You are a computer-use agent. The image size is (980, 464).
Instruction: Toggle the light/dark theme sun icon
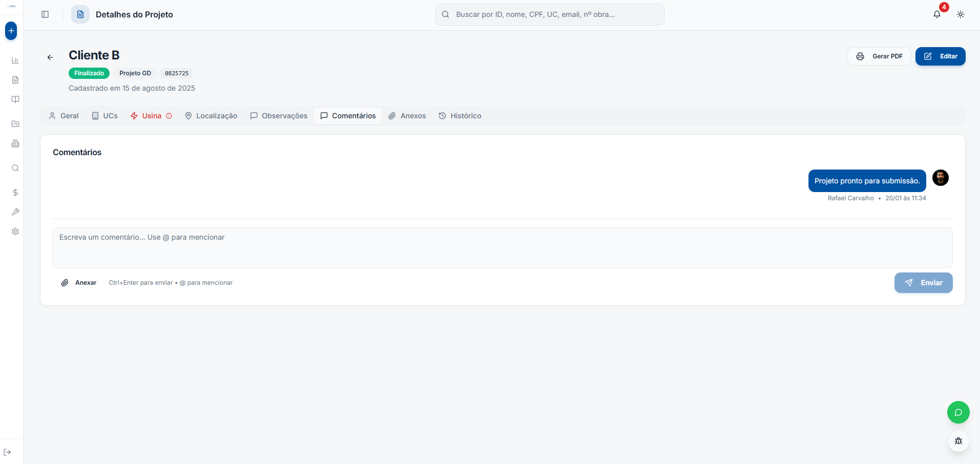960,14
